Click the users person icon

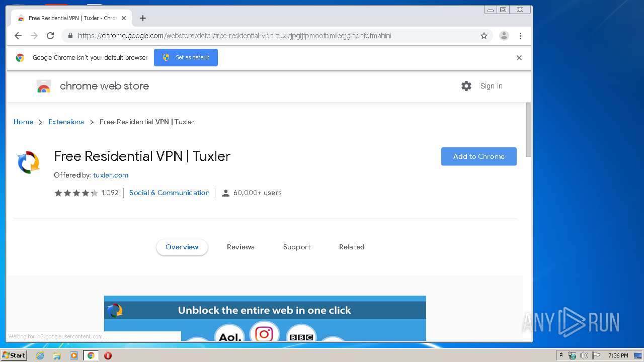coord(225,193)
